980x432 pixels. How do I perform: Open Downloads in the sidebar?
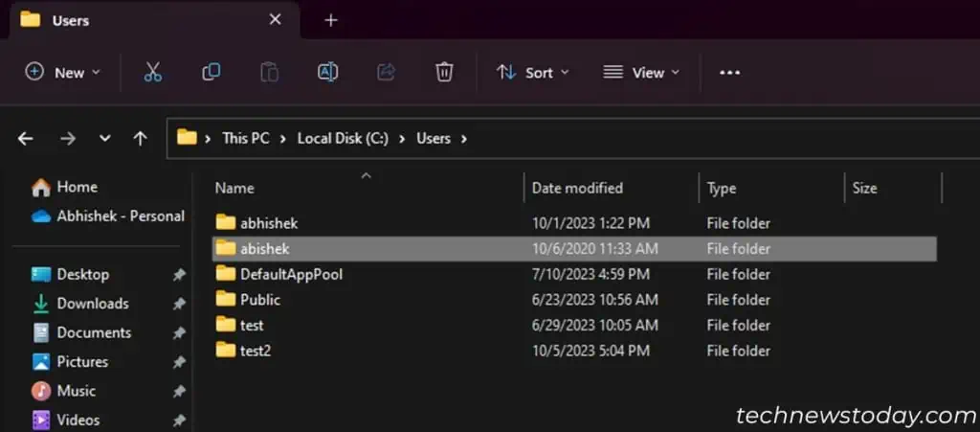tap(93, 304)
